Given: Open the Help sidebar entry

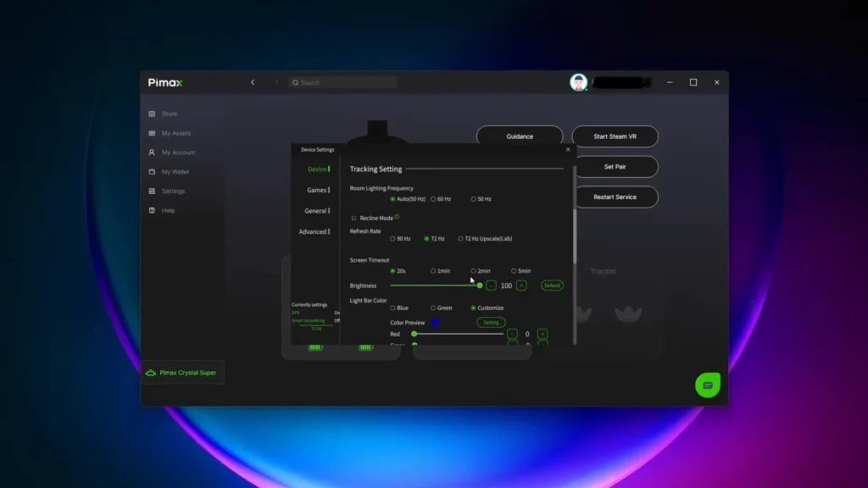Looking at the screenshot, I should point(162,211).
